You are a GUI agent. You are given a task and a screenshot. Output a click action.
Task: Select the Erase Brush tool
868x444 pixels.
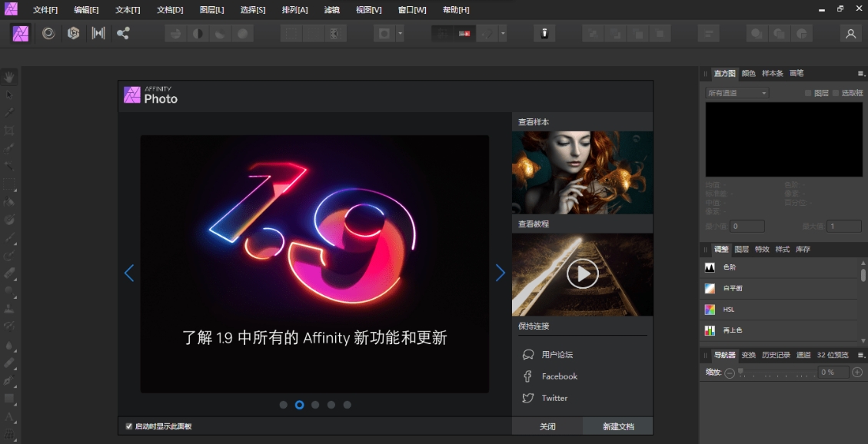(x=9, y=273)
